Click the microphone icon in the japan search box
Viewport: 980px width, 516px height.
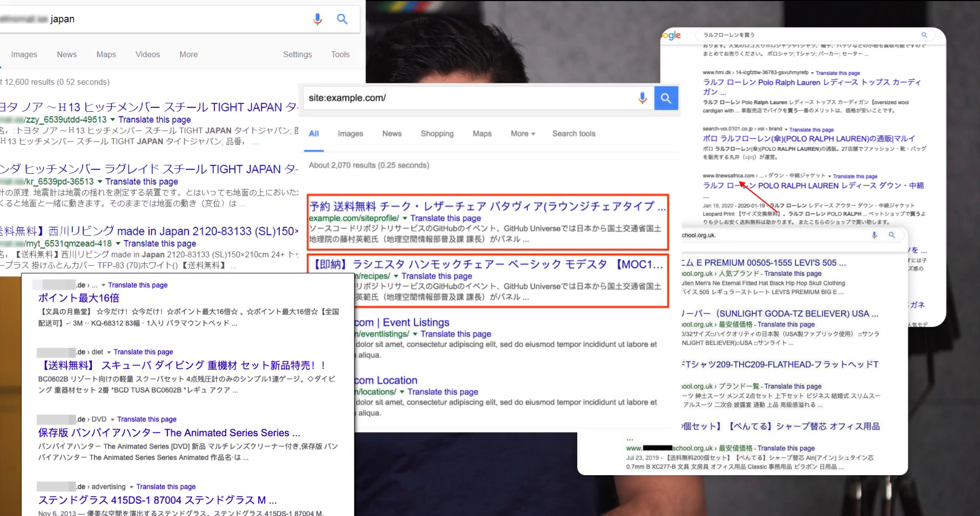(317, 19)
